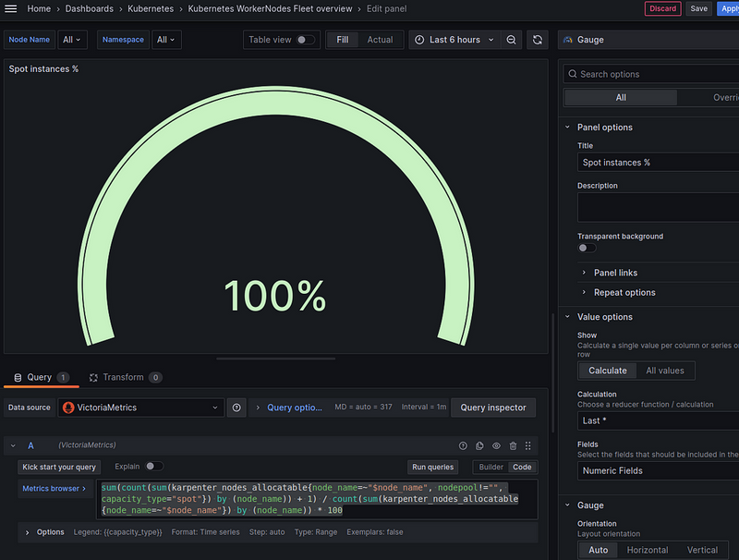This screenshot has width=739, height=560.
Task: Refresh the dashboard panel
Action: click(538, 40)
